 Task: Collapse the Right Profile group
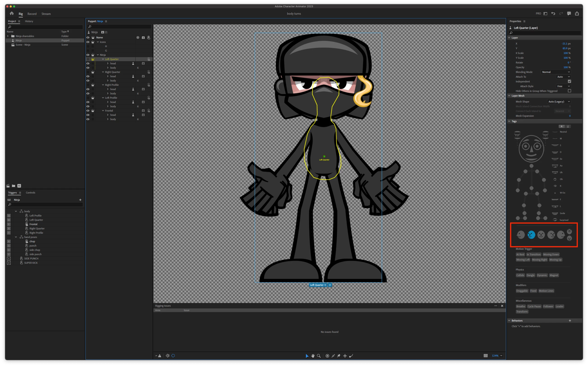click(x=103, y=85)
